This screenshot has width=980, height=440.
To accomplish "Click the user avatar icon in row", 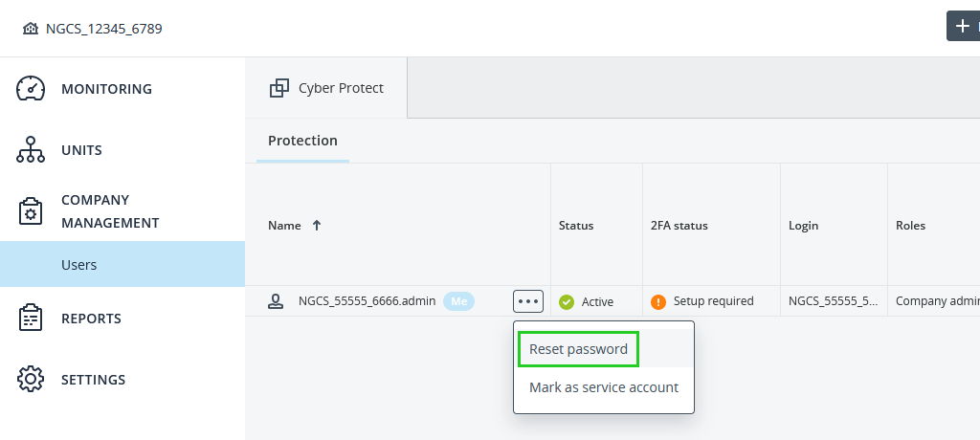I will [x=276, y=301].
